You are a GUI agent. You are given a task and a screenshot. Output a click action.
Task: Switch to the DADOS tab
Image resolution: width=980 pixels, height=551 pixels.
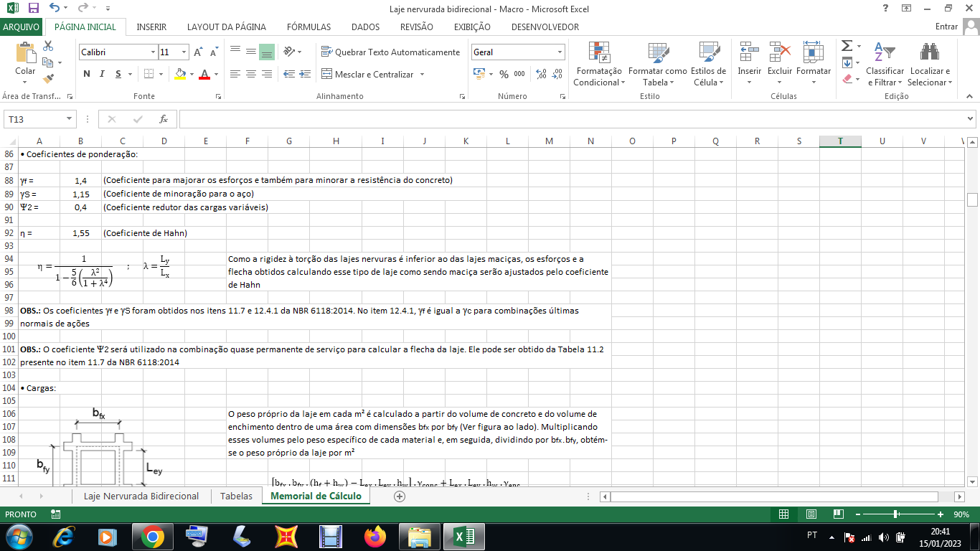click(366, 27)
